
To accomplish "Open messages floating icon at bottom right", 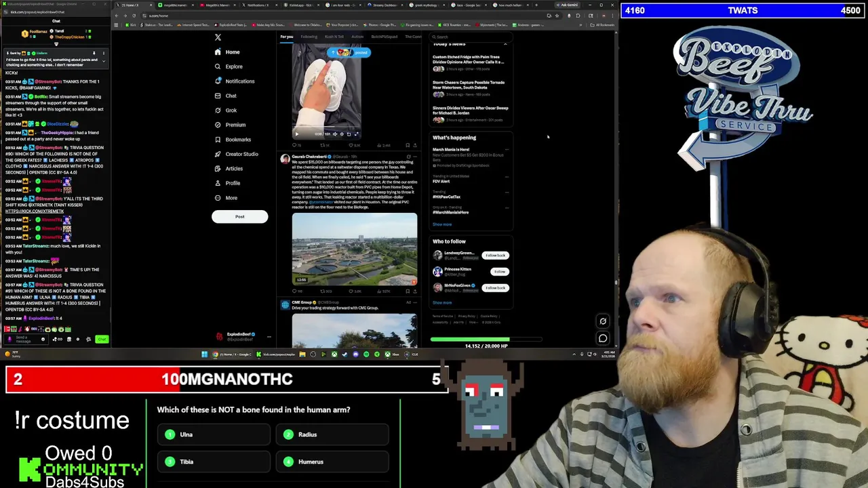I will tap(603, 338).
